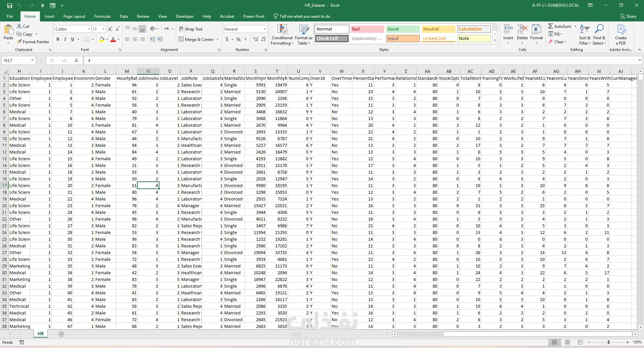Toggle center horizontal alignment
This screenshot has width=644, height=348.
coord(135,39)
